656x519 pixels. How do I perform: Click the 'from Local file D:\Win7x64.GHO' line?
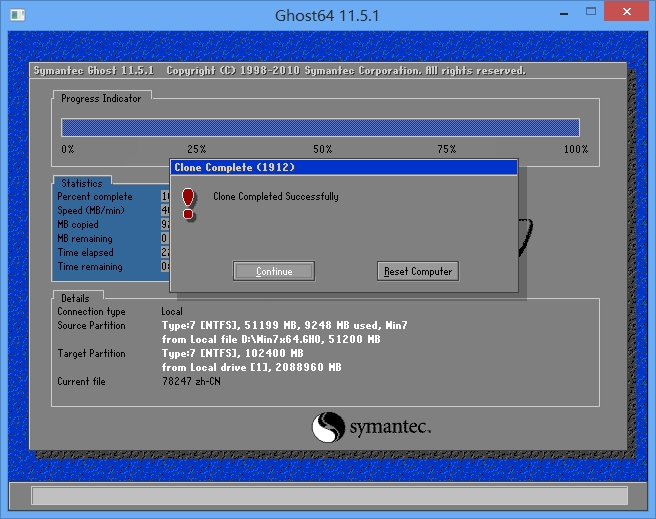point(271,339)
